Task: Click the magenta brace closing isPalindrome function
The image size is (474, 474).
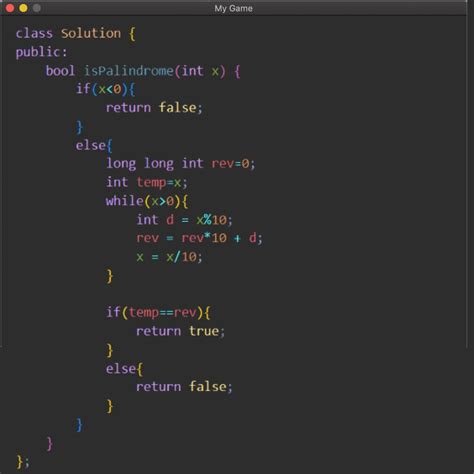Action: click(x=50, y=444)
